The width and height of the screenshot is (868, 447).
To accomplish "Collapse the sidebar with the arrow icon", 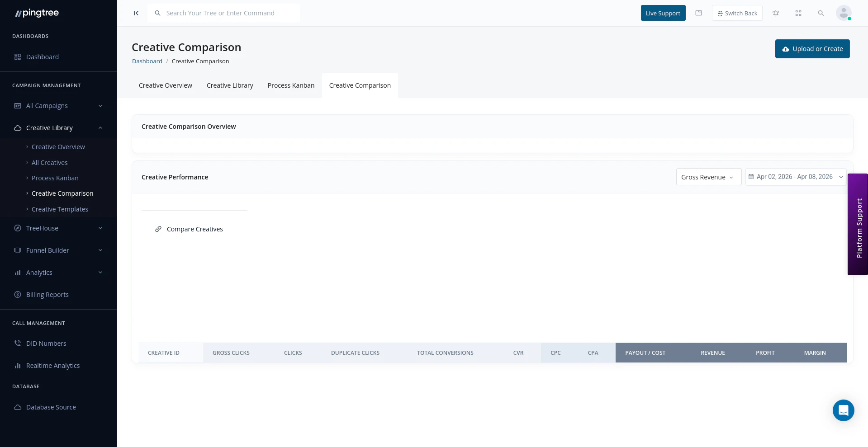I will coord(136,13).
